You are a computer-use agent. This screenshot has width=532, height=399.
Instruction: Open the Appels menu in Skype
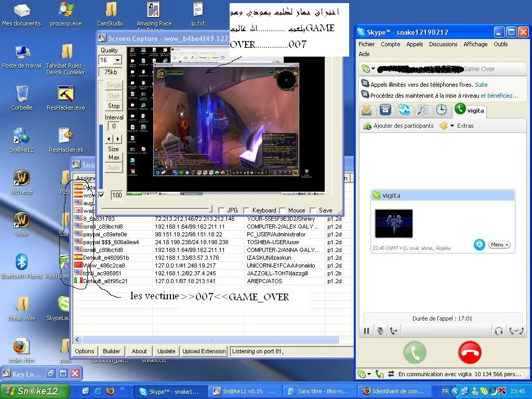coord(415,44)
